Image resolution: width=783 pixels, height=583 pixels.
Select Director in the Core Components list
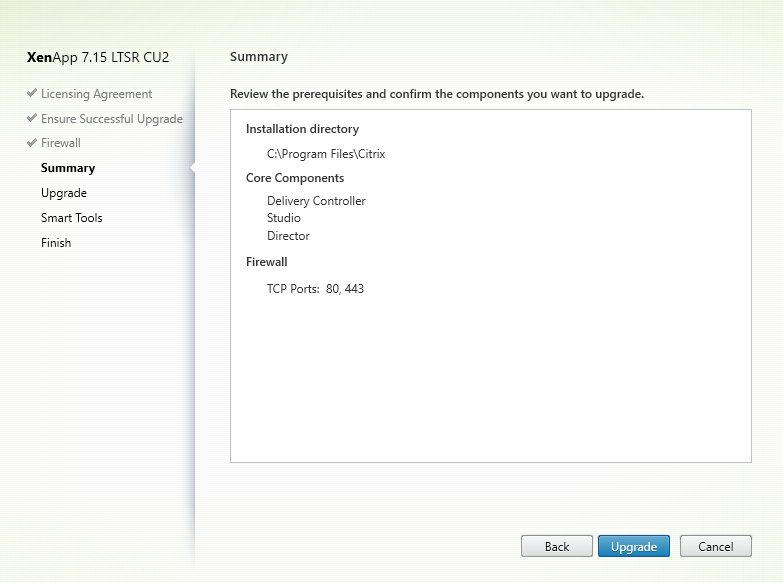click(288, 236)
